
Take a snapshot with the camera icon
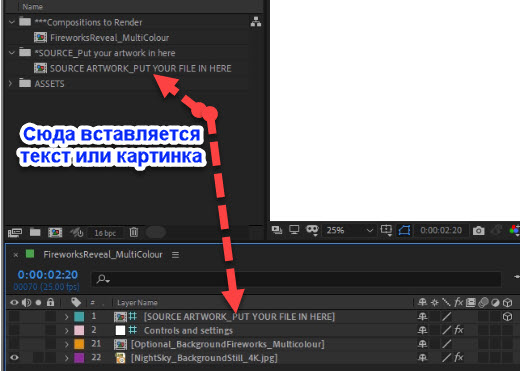pyautogui.click(x=478, y=230)
